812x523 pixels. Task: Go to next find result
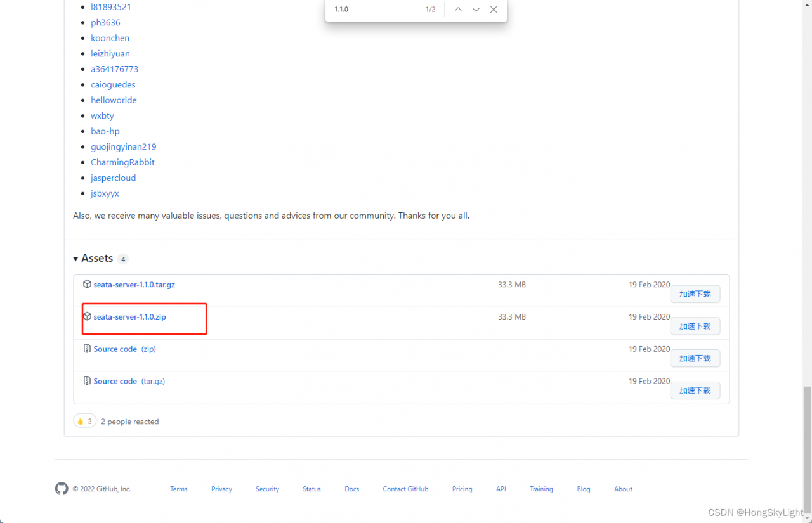coord(476,10)
